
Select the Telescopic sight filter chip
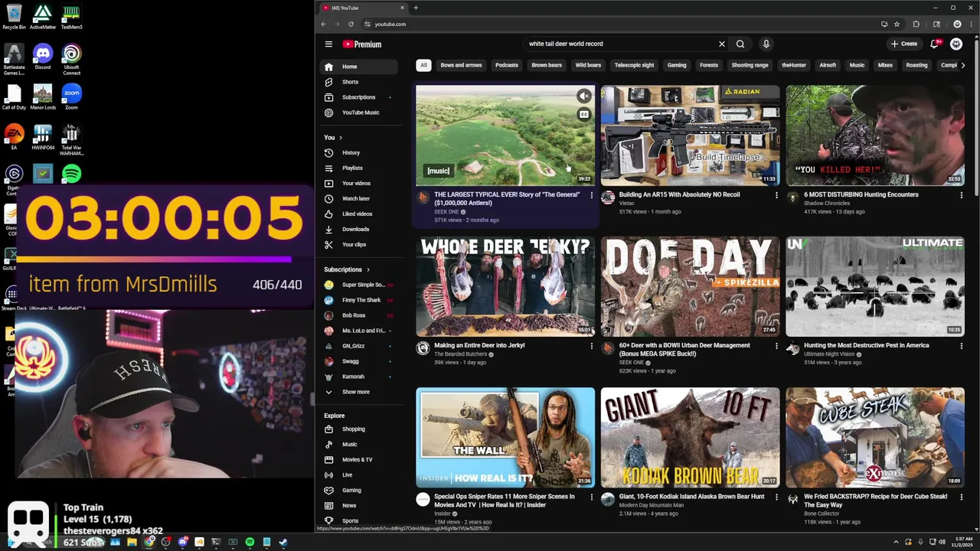tap(634, 65)
